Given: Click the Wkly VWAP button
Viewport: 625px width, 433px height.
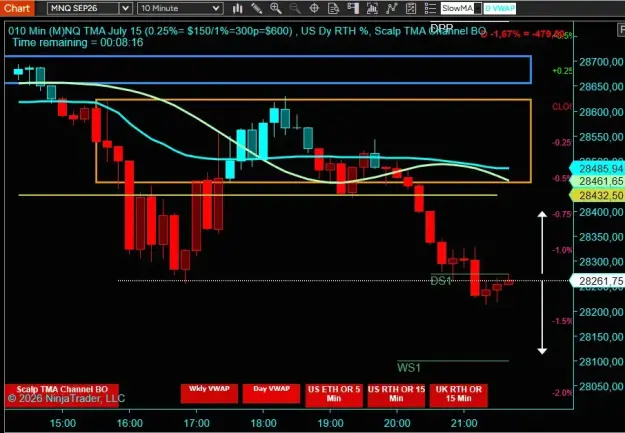Looking at the screenshot, I should tap(209, 394).
